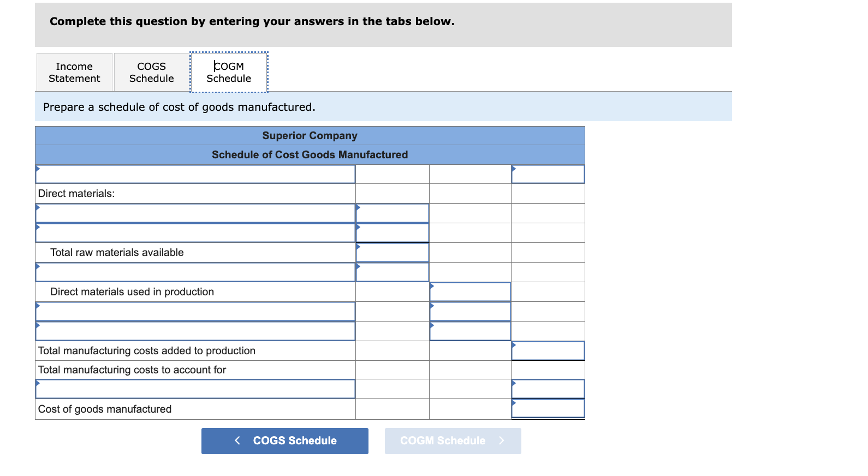This screenshot has height=476, width=868.
Task: Click 'Total manufacturing costs to account for' label
Action: pyautogui.click(x=132, y=370)
